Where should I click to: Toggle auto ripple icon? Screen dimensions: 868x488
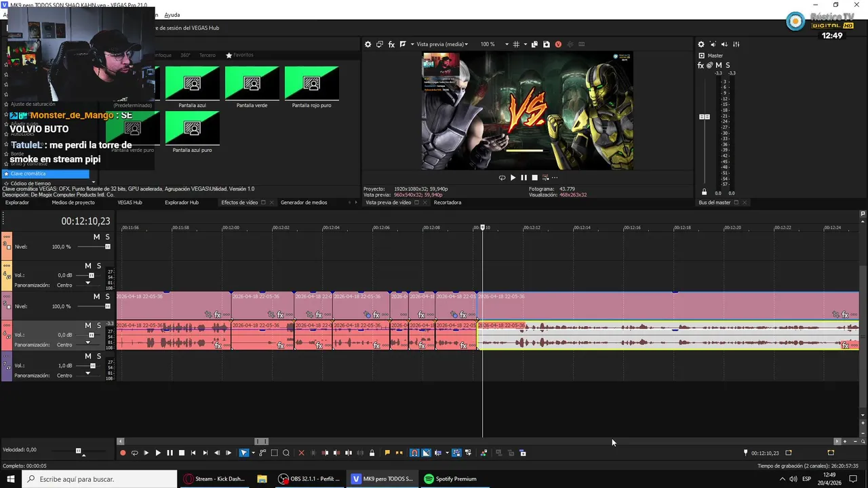(438, 453)
